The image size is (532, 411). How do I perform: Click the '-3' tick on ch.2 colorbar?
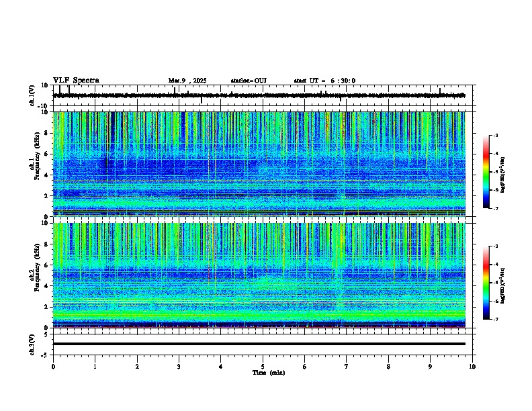click(x=496, y=246)
